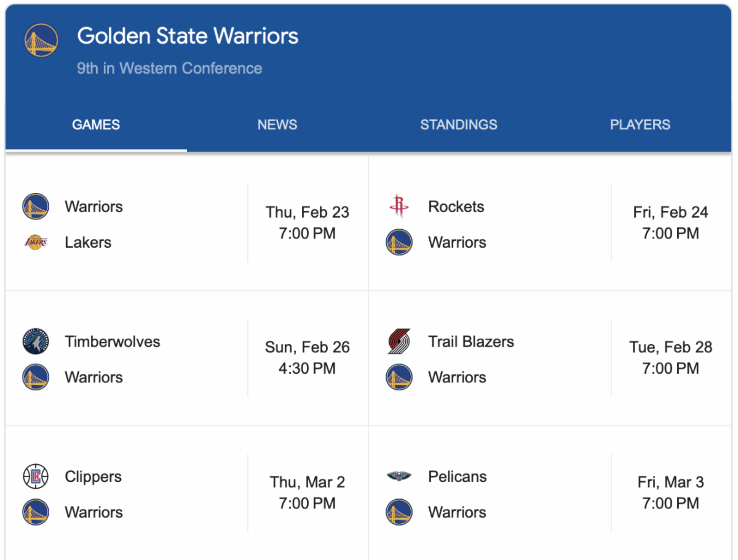This screenshot has height=560, width=738.
Task: Click Warriors logo in the Lakers game
Action: pos(36,207)
